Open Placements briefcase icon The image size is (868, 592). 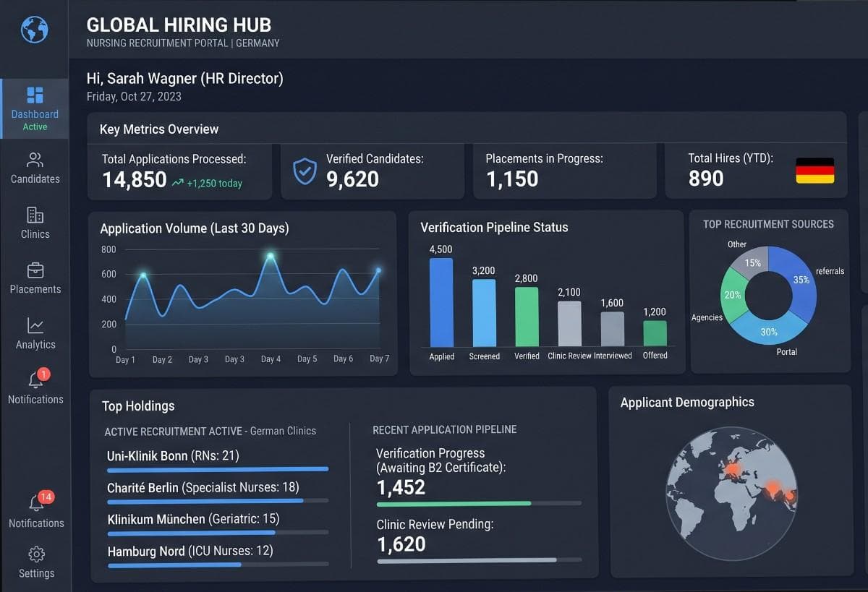pos(35,270)
